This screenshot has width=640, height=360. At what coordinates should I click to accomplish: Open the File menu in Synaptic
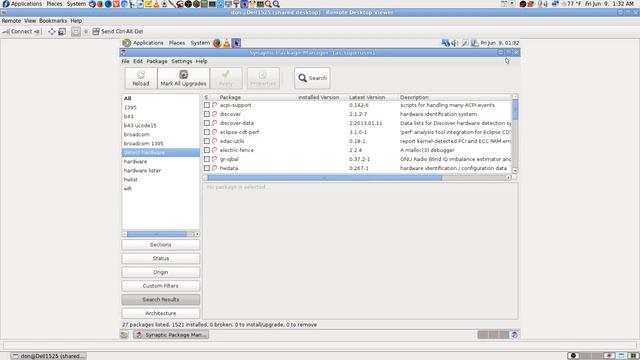(125, 61)
